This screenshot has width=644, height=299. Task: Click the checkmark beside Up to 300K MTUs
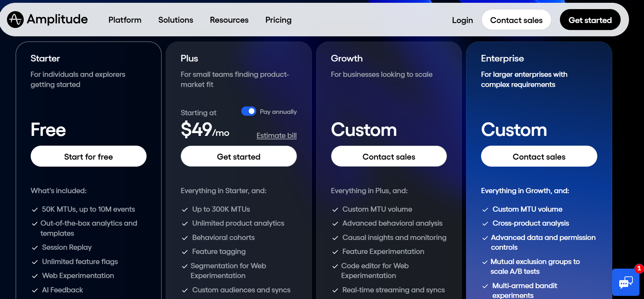pyautogui.click(x=185, y=210)
